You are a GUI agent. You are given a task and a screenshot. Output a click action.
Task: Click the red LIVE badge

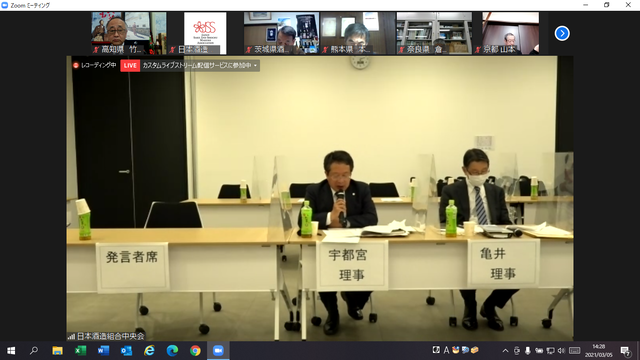pyautogui.click(x=130, y=65)
